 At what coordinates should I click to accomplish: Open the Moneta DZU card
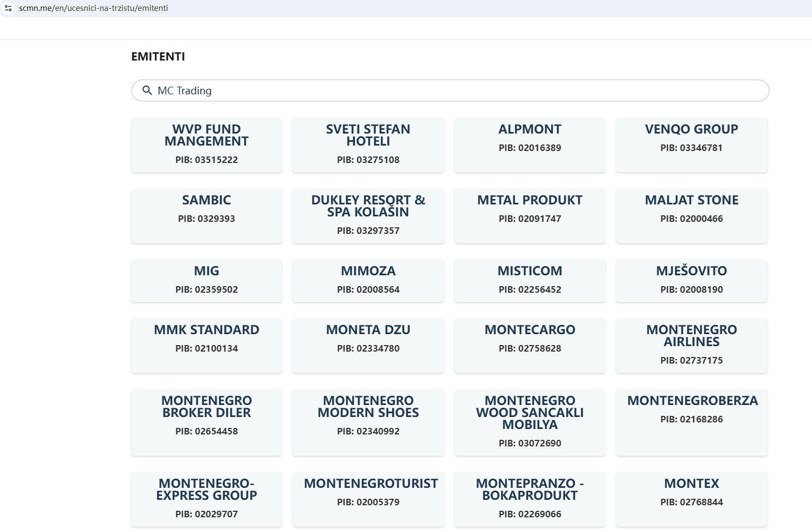pos(368,346)
